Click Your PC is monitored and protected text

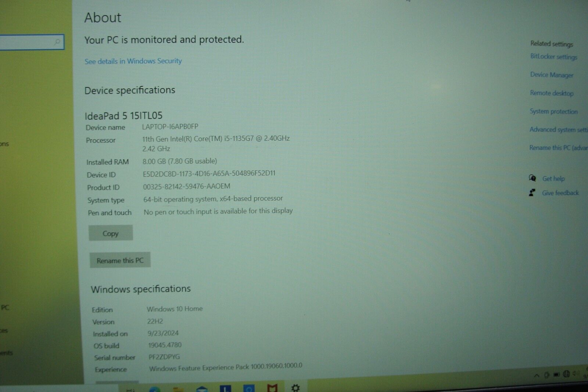coord(164,40)
